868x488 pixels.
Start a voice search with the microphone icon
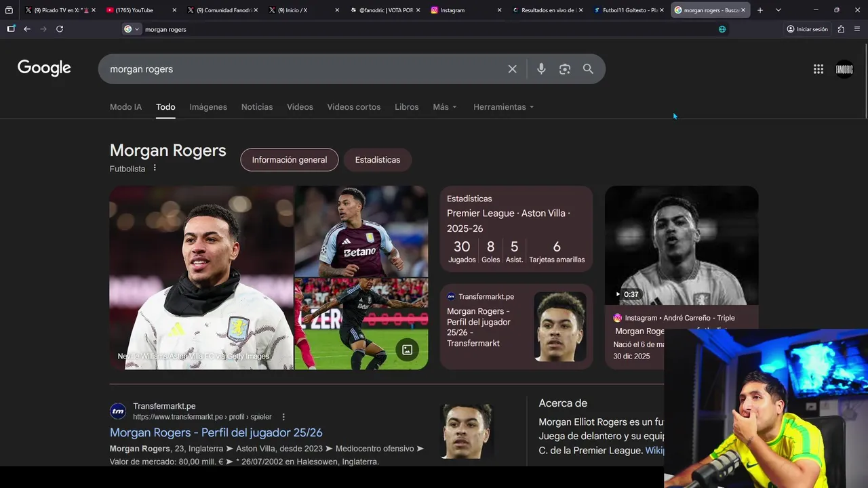click(541, 69)
